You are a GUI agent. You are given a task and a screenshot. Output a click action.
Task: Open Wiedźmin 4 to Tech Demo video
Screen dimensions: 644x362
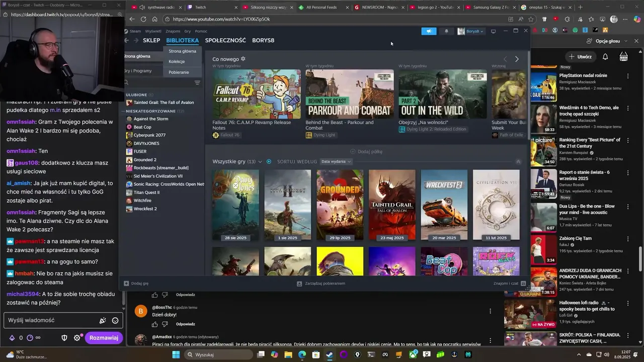coord(589,111)
